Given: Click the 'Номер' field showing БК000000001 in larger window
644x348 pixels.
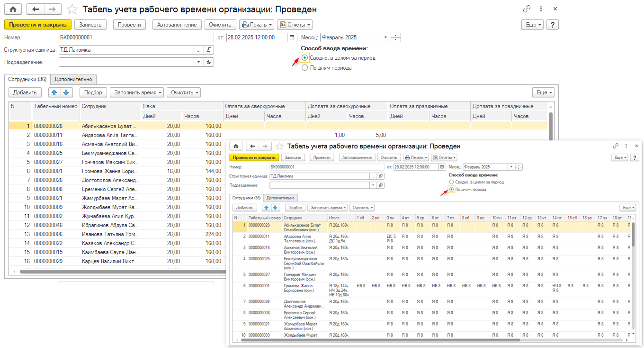Looking at the screenshot, I should [x=136, y=37].
